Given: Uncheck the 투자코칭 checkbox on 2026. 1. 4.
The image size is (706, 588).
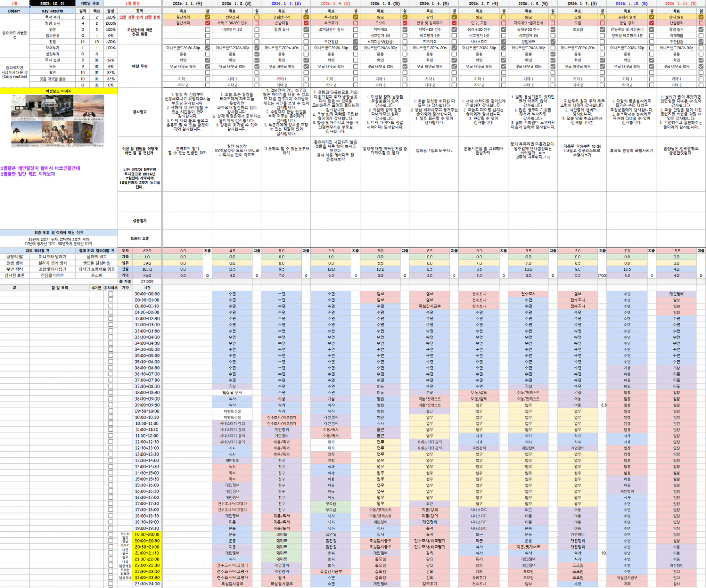Looking at the screenshot, I should point(355,17).
